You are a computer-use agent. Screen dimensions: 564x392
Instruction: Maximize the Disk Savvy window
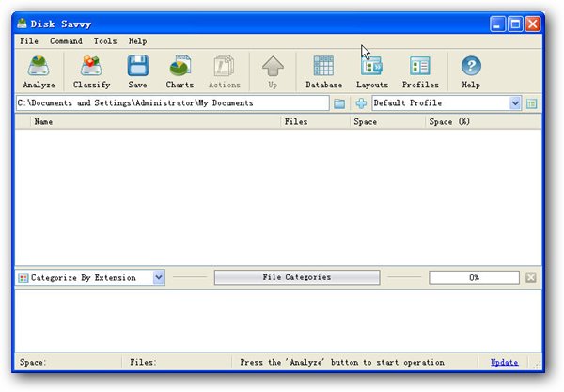(x=515, y=24)
